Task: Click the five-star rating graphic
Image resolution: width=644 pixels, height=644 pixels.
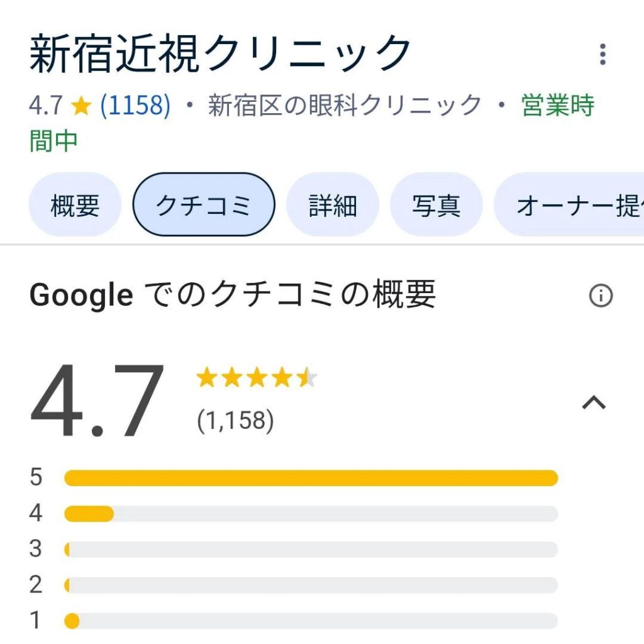Action: [x=257, y=377]
